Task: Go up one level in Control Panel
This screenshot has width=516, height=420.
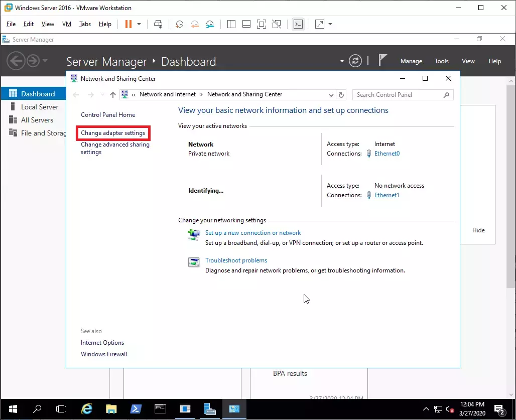Action: tap(113, 95)
